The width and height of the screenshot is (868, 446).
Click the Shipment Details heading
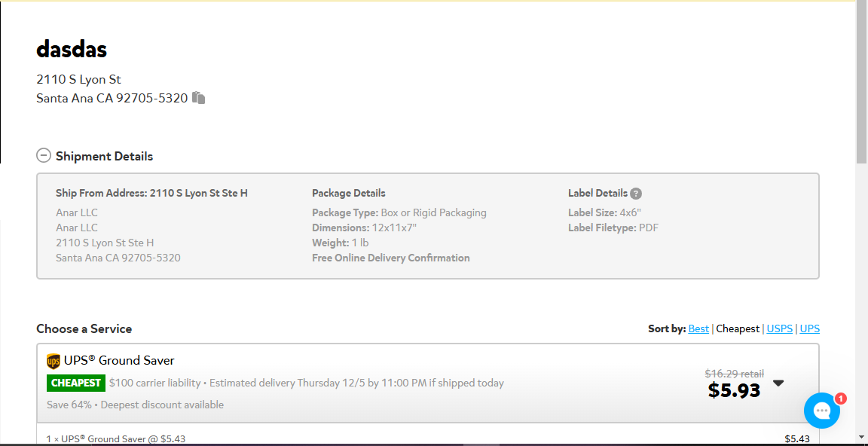pyautogui.click(x=104, y=156)
